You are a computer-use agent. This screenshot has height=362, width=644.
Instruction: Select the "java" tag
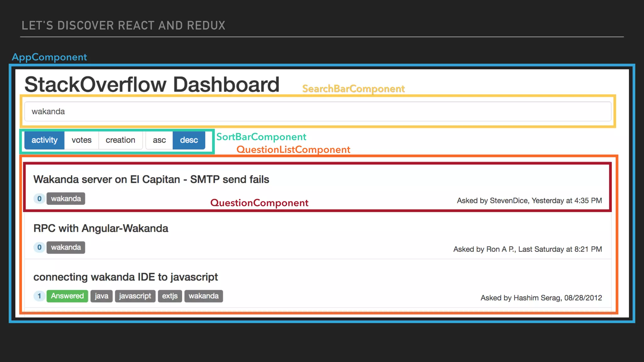pos(102,296)
